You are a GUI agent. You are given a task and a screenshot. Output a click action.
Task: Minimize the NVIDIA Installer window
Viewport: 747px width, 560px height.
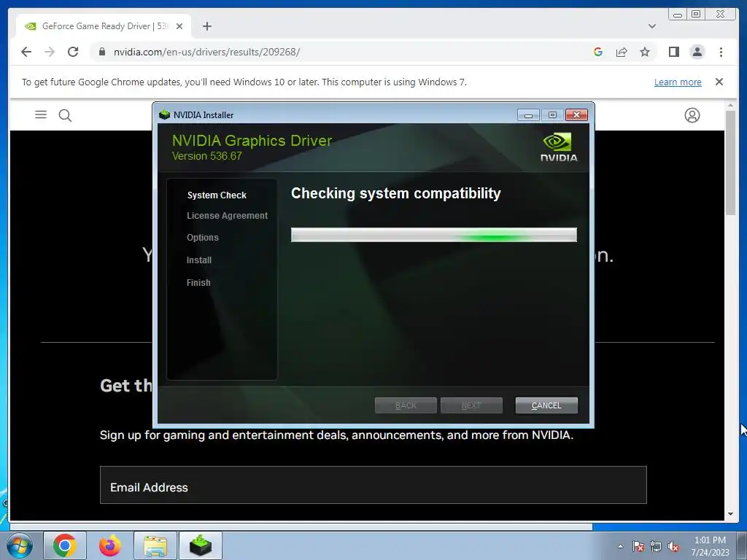point(528,114)
